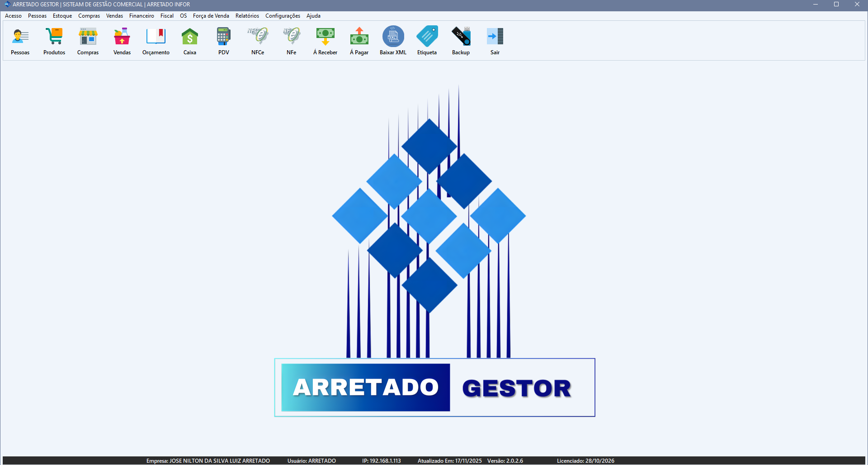Screen dimensions: 868x465
Task: Click the IP address in the status bar
Action: point(381,460)
